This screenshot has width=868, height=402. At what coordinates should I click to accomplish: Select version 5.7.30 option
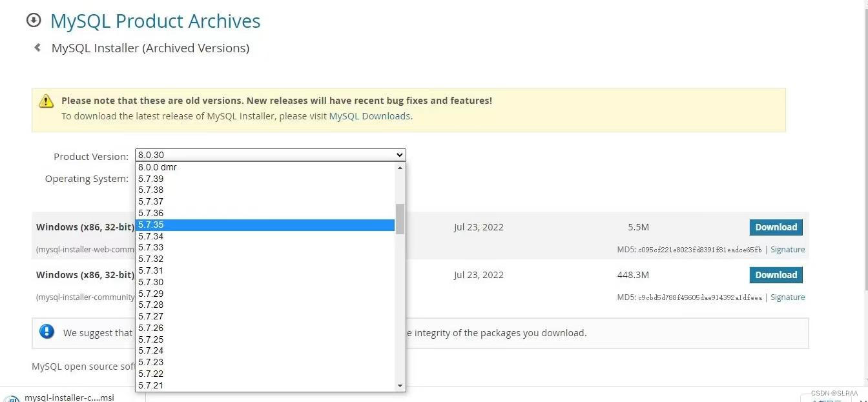point(265,283)
